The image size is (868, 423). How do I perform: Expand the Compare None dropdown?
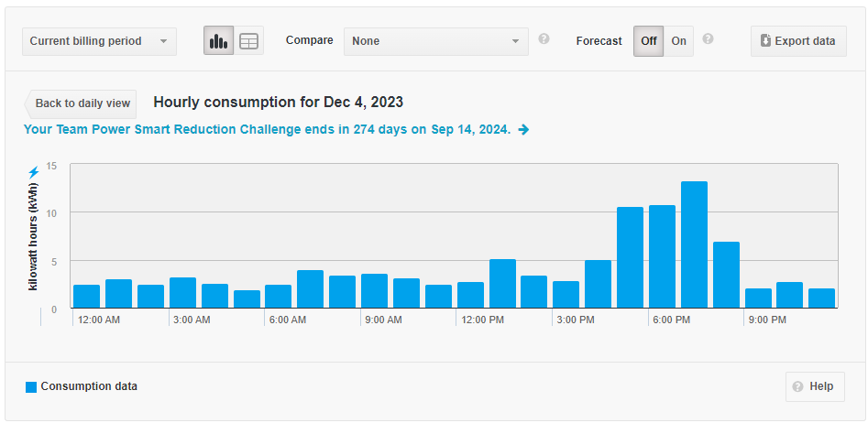(435, 41)
